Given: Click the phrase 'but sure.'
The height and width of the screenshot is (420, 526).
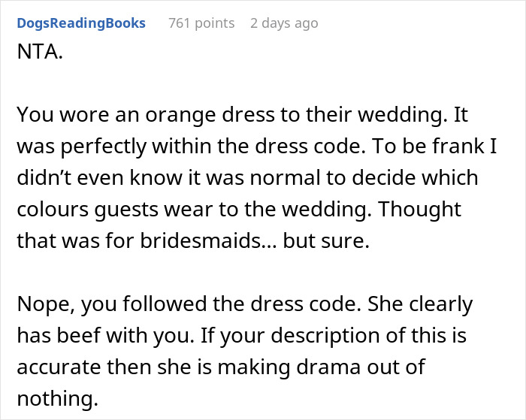Looking at the screenshot, I should tap(326, 241).
